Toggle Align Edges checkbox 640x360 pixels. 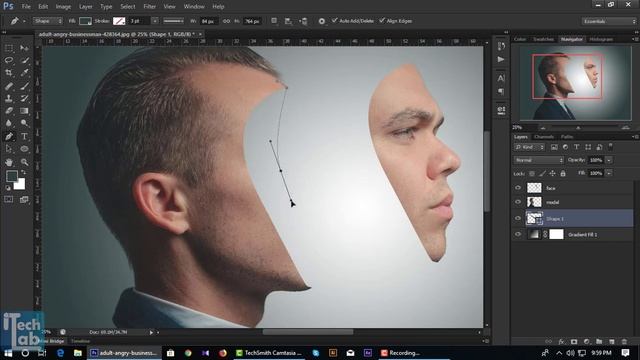[x=382, y=20]
